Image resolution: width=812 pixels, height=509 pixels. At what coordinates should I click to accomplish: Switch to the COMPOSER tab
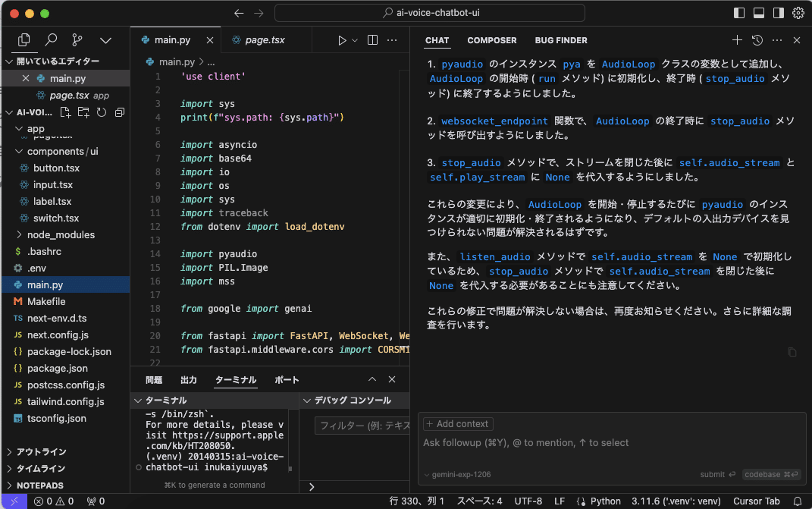click(x=491, y=40)
